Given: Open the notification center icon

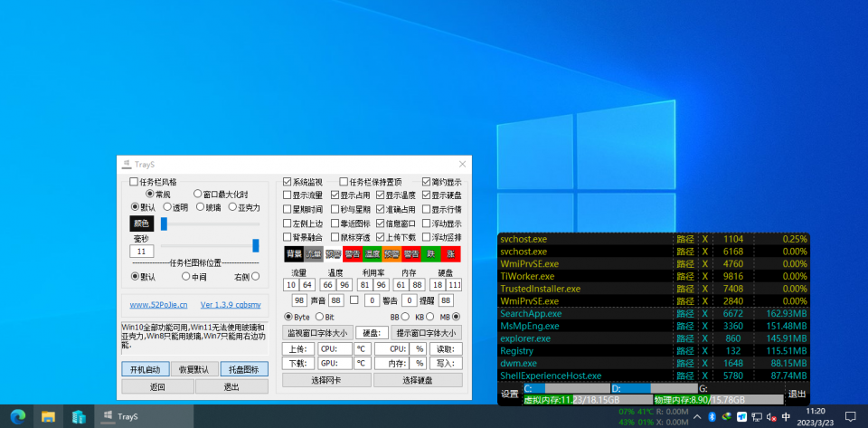Looking at the screenshot, I should 849,417.
